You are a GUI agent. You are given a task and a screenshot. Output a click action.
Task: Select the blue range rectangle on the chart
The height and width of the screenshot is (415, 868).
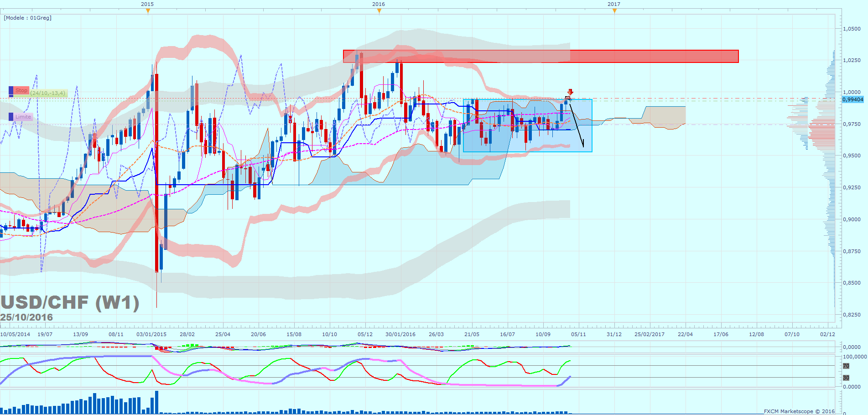click(527, 125)
